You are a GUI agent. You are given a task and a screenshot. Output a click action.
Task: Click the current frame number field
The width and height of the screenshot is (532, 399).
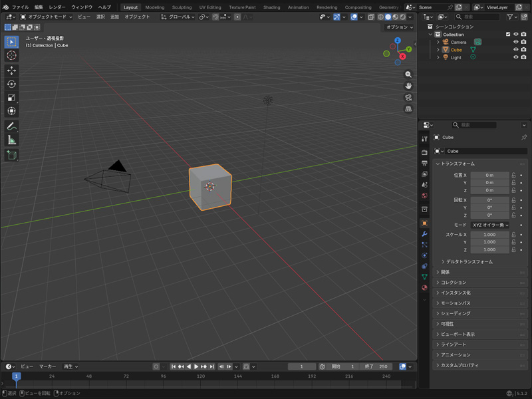coord(301,367)
